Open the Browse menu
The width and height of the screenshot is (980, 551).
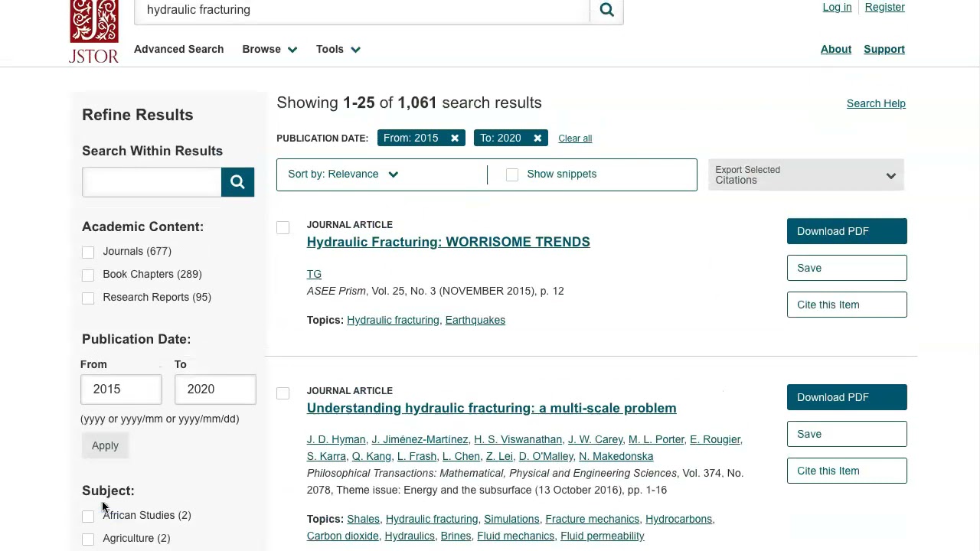click(x=269, y=49)
